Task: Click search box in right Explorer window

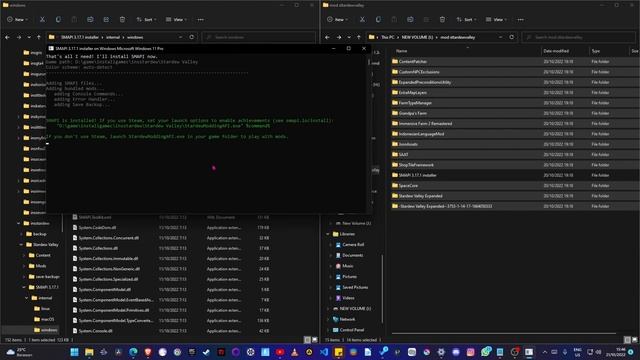Action: click(x=579, y=37)
